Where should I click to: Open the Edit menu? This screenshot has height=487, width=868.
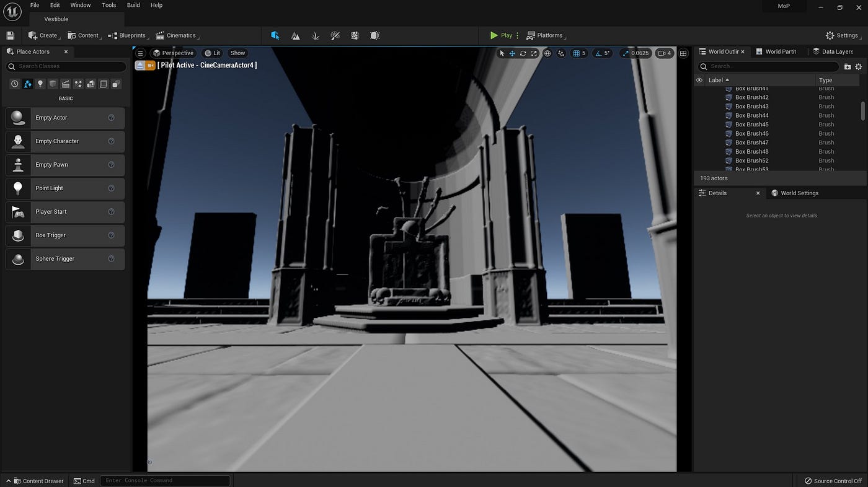pos(55,5)
